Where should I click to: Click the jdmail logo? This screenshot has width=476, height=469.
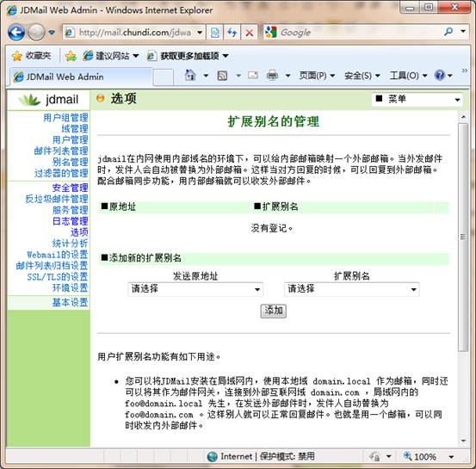coord(48,100)
